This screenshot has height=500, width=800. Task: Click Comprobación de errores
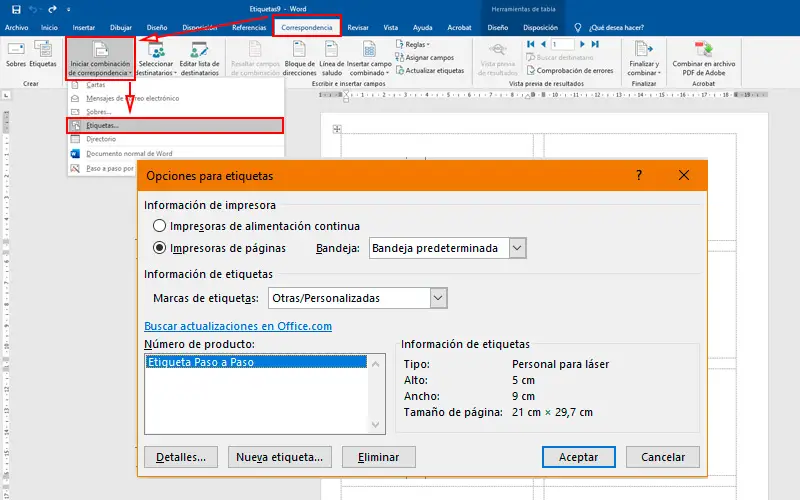click(x=570, y=70)
